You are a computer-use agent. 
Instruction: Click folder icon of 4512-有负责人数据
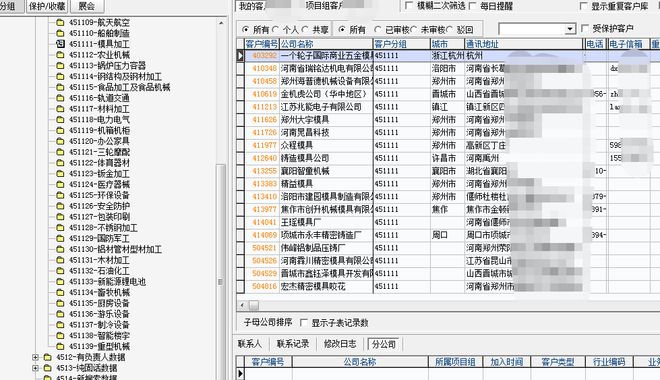point(48,357)
